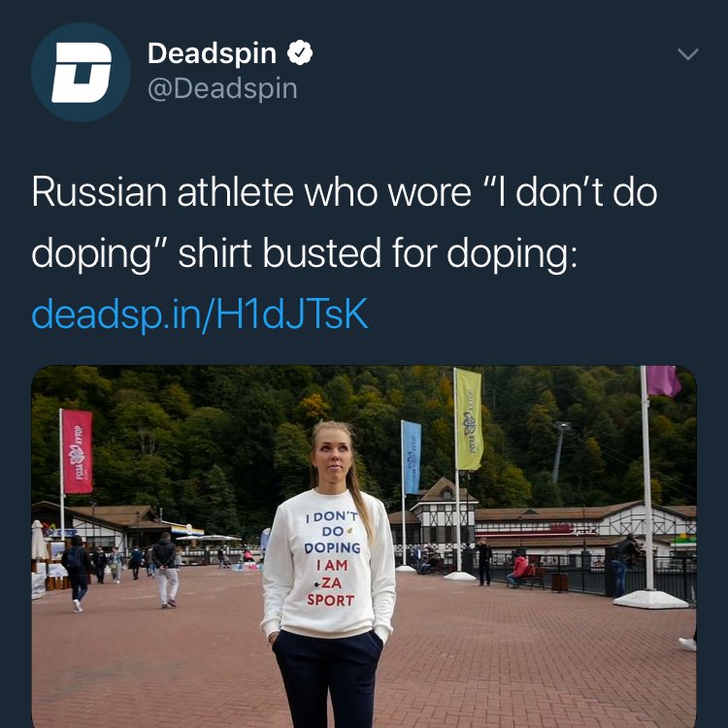
Task: Click the verified checkmark badge
Action: click(300, 53)
